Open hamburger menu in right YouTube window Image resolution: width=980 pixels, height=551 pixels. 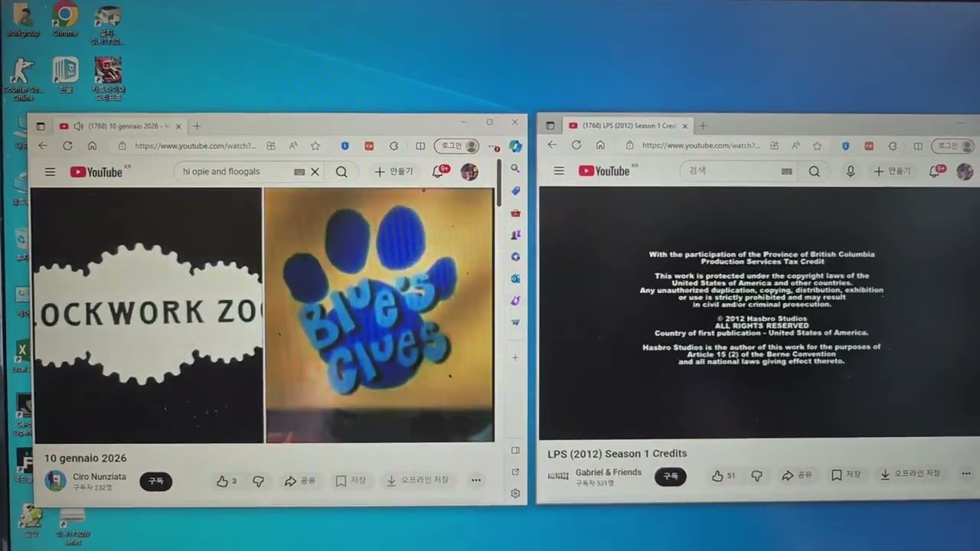tap(559, 171)
